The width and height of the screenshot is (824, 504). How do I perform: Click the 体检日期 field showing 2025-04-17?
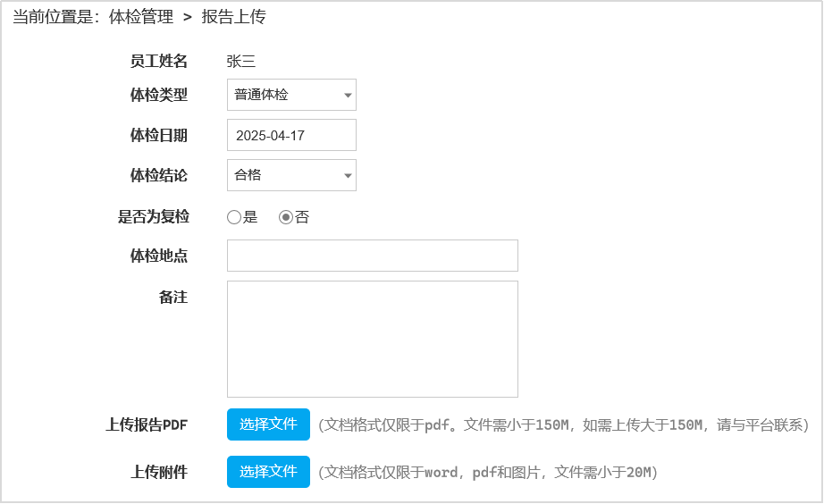pos(291,136)
